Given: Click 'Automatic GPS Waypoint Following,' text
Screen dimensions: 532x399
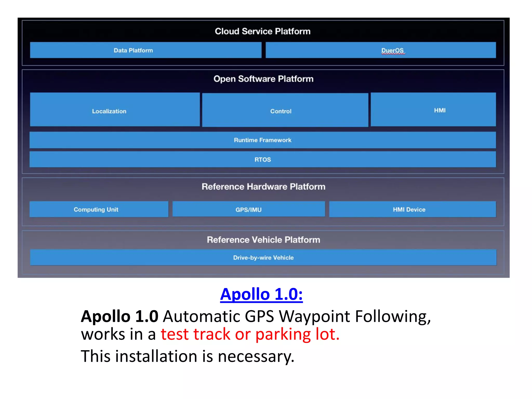Looking at the screenshot, I should tap(297, 317).
